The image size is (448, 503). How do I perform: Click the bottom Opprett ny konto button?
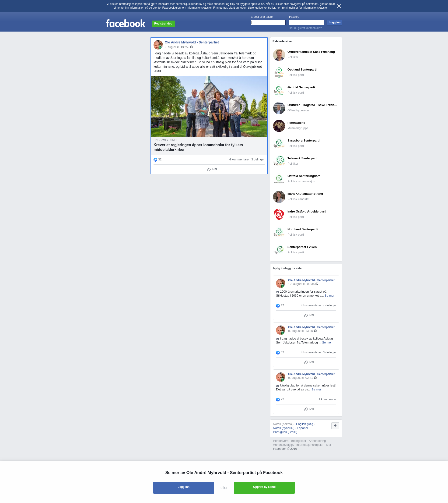(x=264, y=488)
